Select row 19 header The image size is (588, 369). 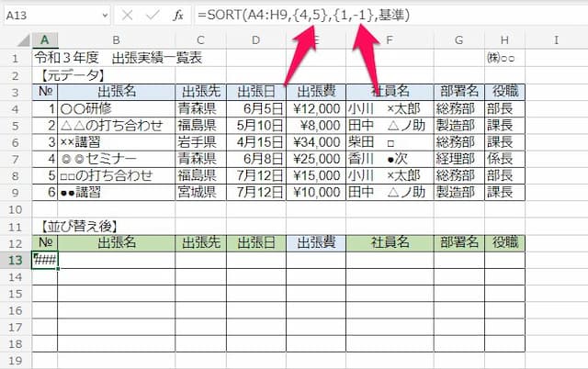click(16, 361)
